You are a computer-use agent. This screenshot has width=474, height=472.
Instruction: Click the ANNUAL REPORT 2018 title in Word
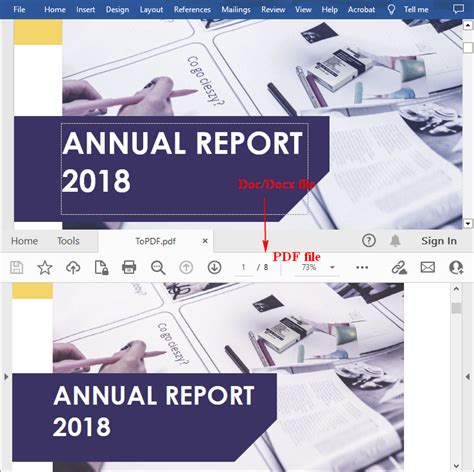[x=182, y=161]
